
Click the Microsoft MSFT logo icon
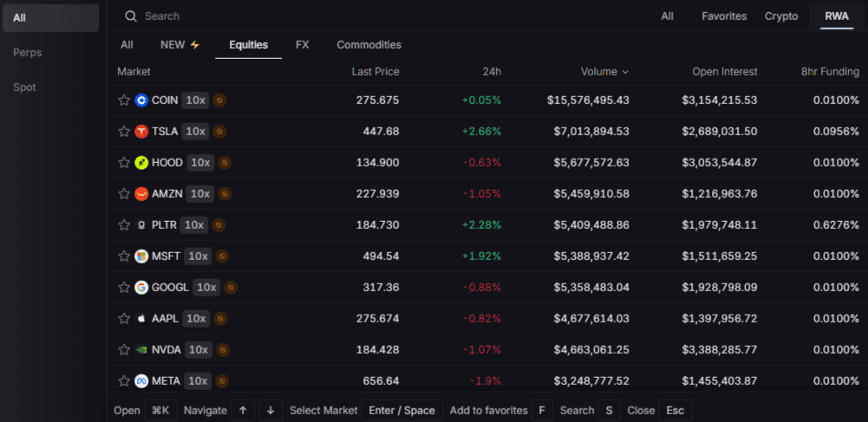point(141,256)
